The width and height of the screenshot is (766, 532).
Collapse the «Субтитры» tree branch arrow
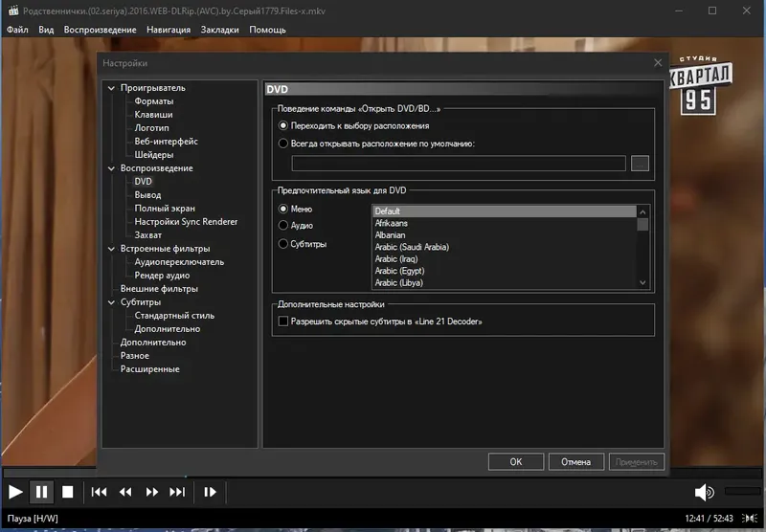tap(112, 302)
